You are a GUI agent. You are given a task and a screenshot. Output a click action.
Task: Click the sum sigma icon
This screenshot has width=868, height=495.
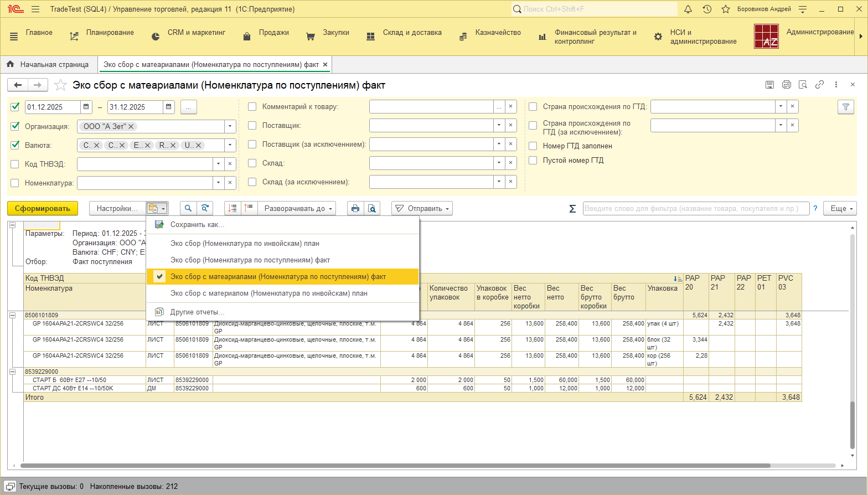tap(572, 209)
